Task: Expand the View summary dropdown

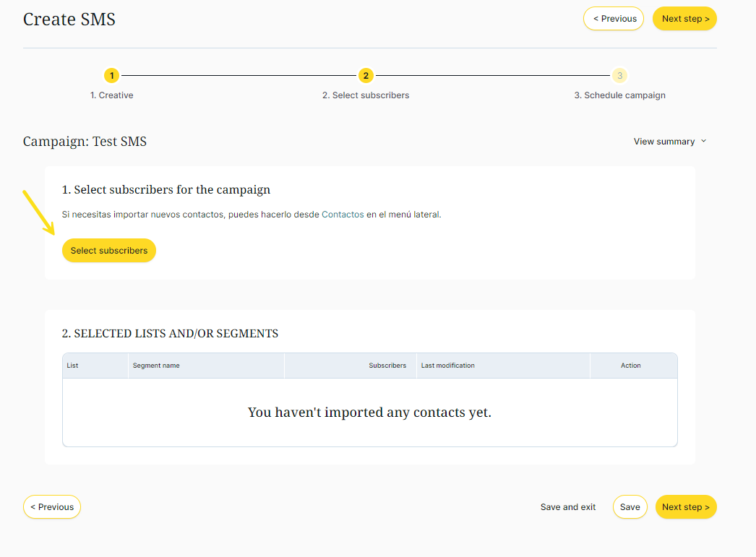Action: [x=663, y=142]
